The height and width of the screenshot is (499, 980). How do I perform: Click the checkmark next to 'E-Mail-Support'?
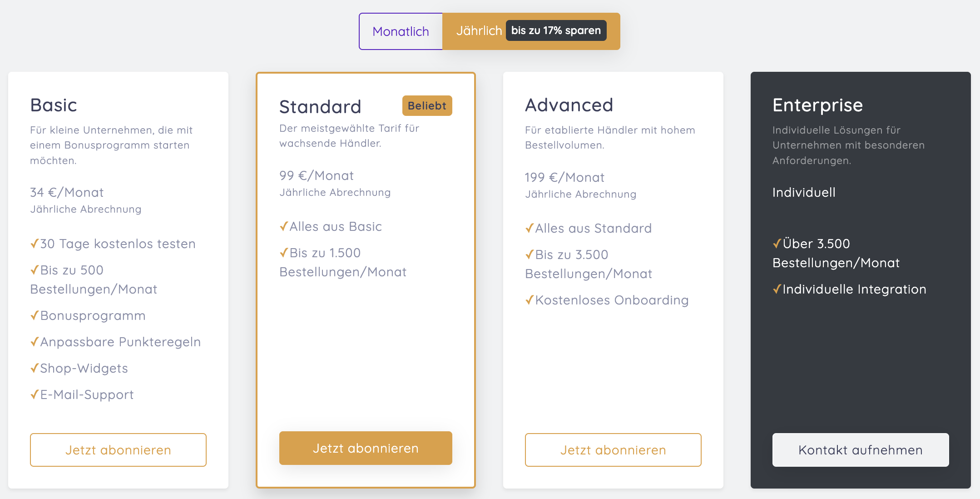coord(35,395)
